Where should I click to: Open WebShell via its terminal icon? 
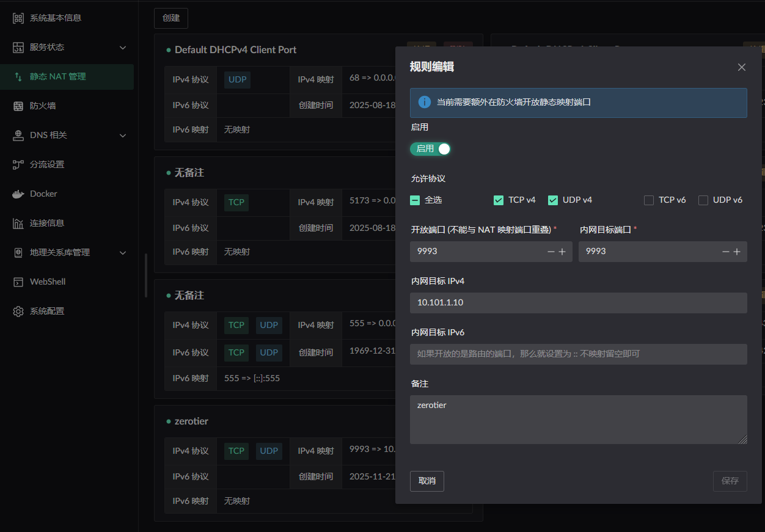click(x=18, y=282)
